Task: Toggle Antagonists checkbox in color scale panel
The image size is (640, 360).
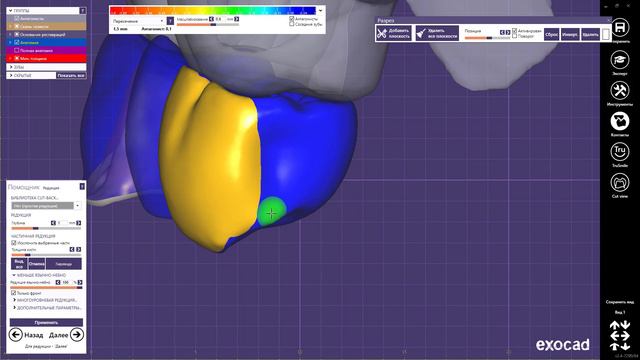Action: [x=291, y=19]
